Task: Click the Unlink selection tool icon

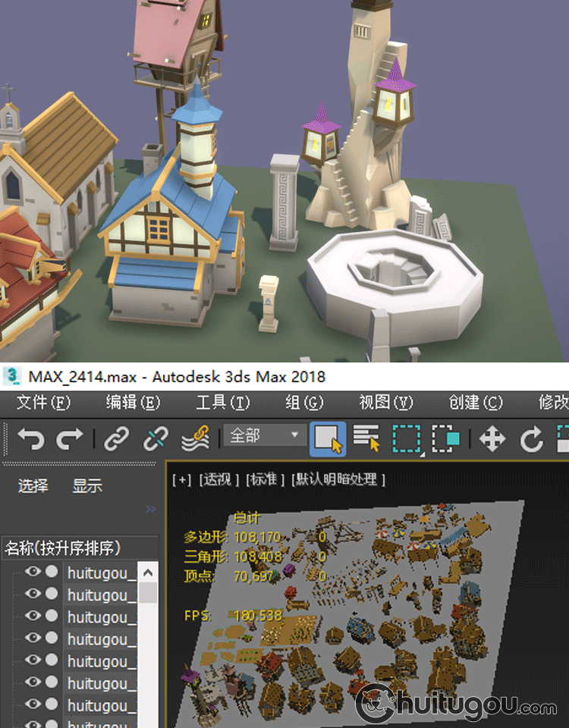Action: coord(156,438)
